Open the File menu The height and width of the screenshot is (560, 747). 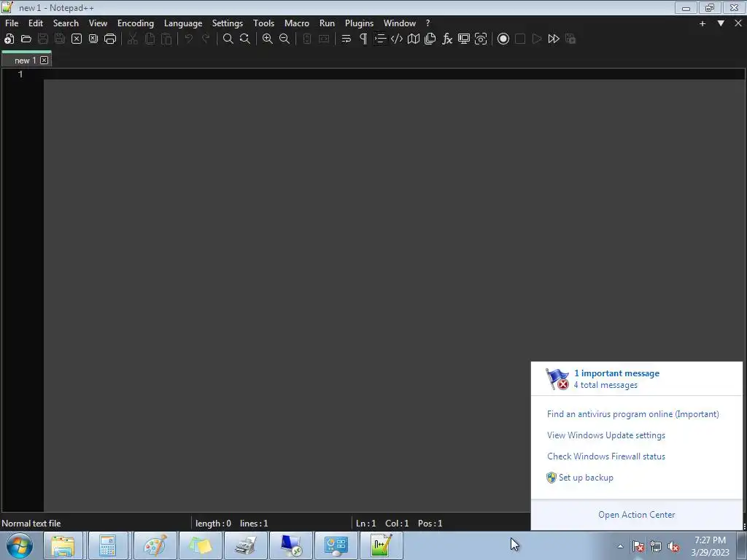[x=12, y=23]
